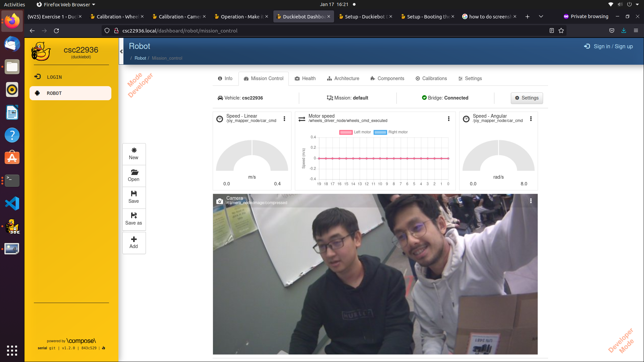Bookmark page with star icon
The height and width of the screenshot is (362, 644).
[561, 31]
